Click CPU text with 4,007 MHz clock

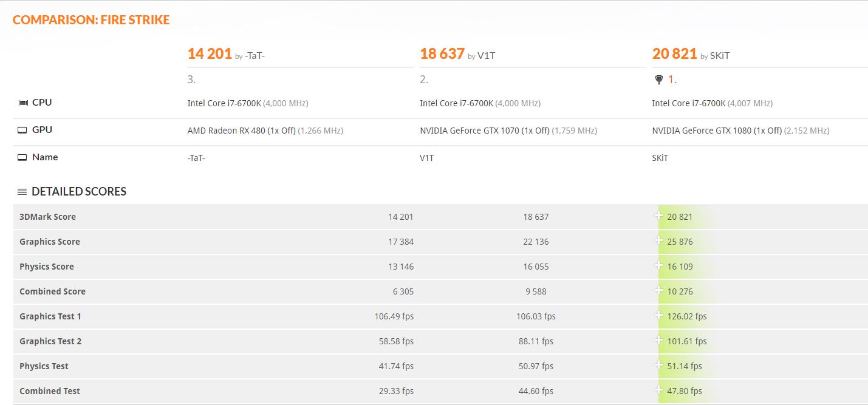pyautogui.click(x=713, y=103)
